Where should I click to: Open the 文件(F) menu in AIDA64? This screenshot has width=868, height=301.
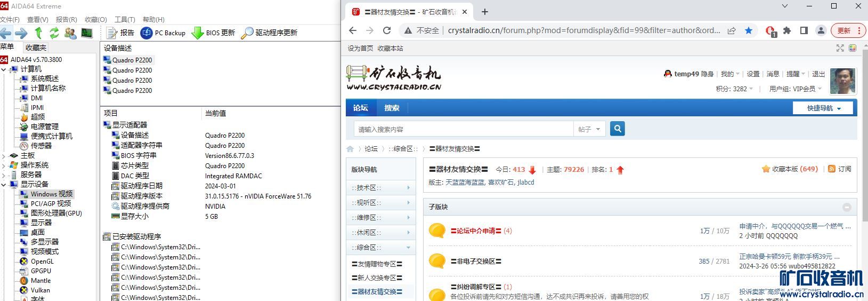pos(10,19)
